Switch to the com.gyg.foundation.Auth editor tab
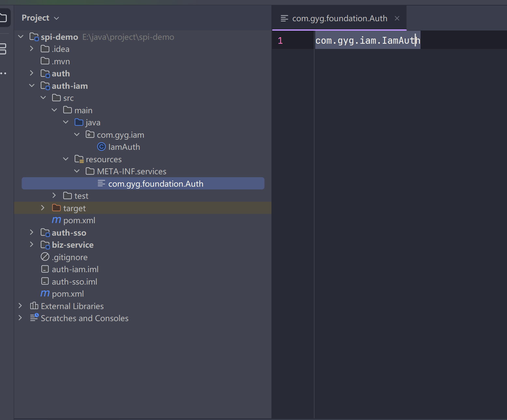Viewport: 507px width, 420px height. coord(340,18)
